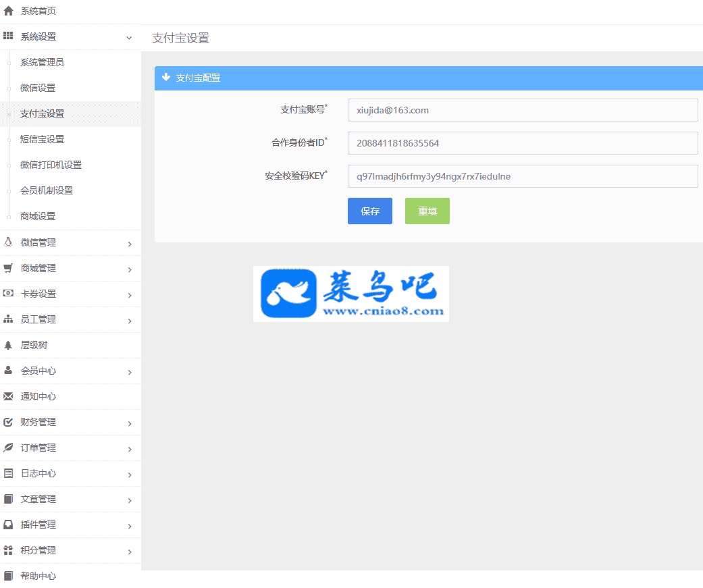Click the leaf icon for 订单管理

[x=8, y=448]
